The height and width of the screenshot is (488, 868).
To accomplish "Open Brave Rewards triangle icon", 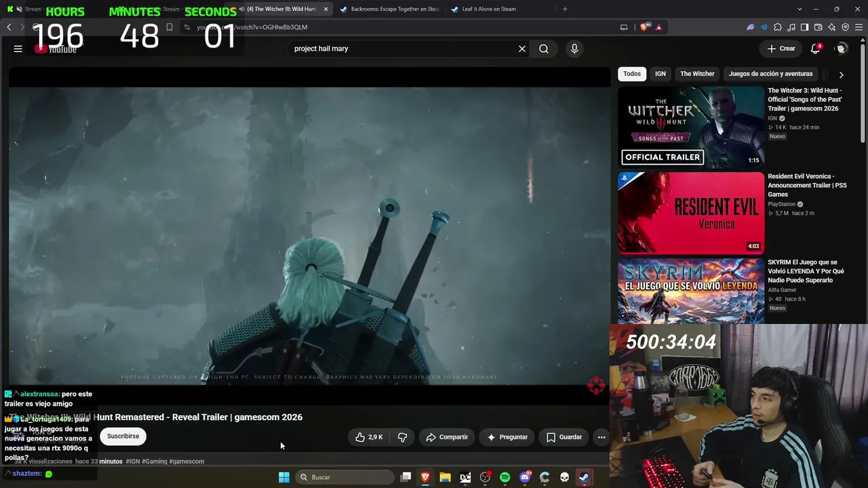I will [658, 27].
